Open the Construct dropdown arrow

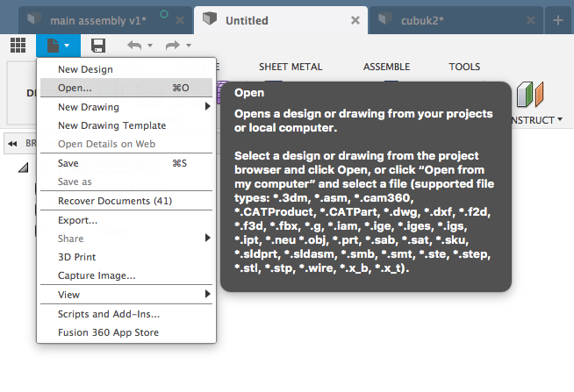pyautogui.click(x=560, y=120)
